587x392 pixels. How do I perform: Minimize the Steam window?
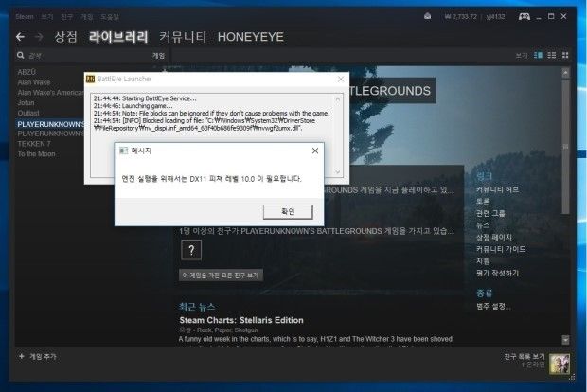point(539,17)
